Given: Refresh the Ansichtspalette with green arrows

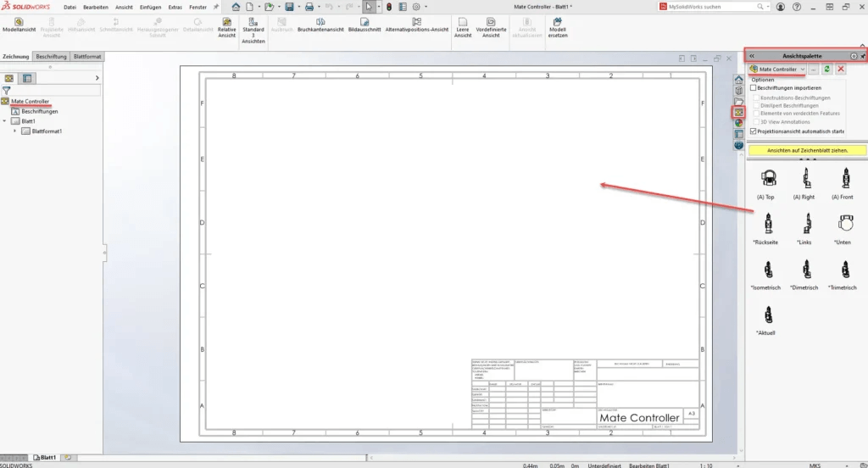Looking at the screenshot, I should pyautogui.click(x=826, y=69).
